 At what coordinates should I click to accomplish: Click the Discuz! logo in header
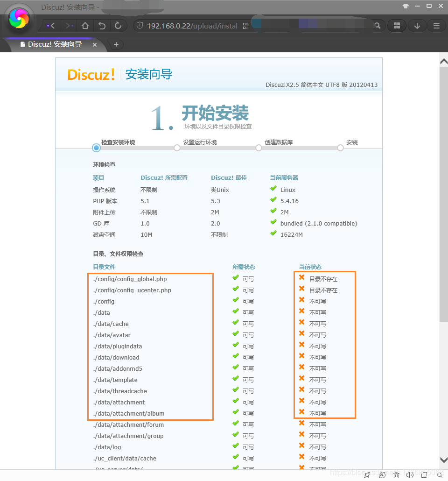pyautogui.click(x=91, y=75)
